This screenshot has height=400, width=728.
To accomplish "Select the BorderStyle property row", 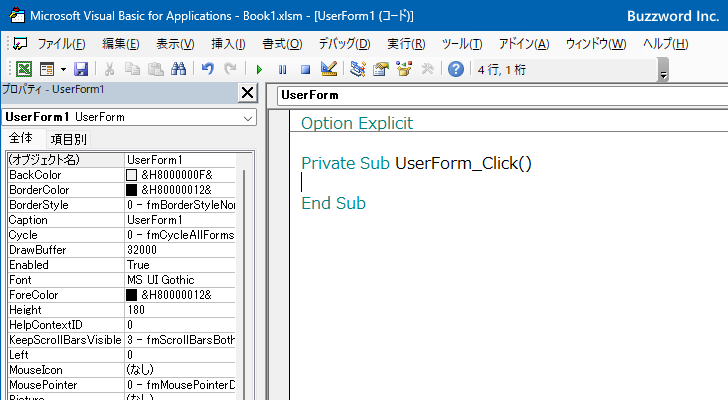I will (122, 205).
